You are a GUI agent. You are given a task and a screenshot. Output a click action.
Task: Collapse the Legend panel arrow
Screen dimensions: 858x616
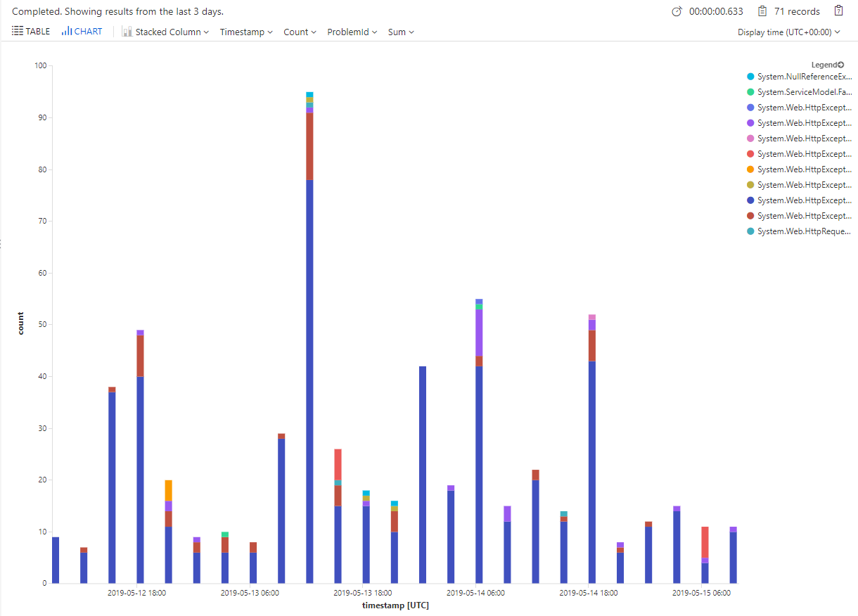tap(841, 64)
